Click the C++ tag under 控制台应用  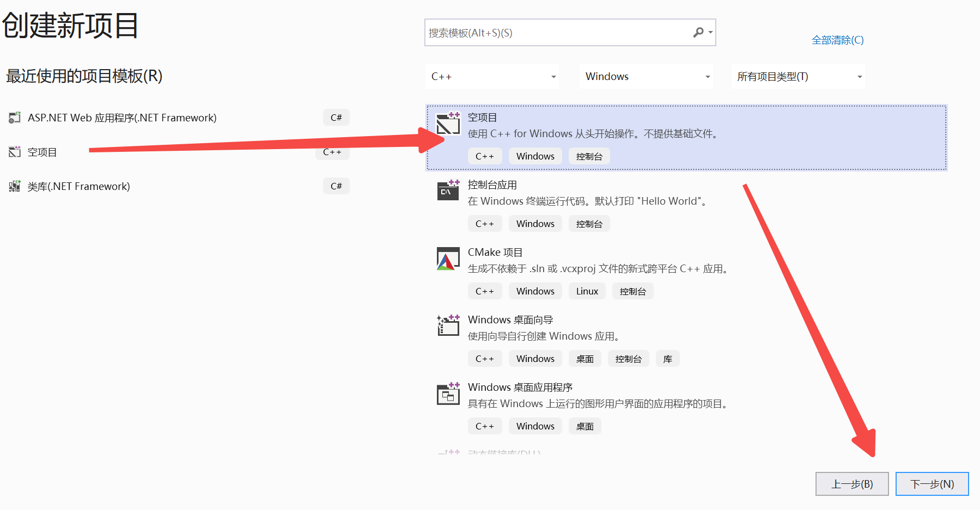point(485,224)
